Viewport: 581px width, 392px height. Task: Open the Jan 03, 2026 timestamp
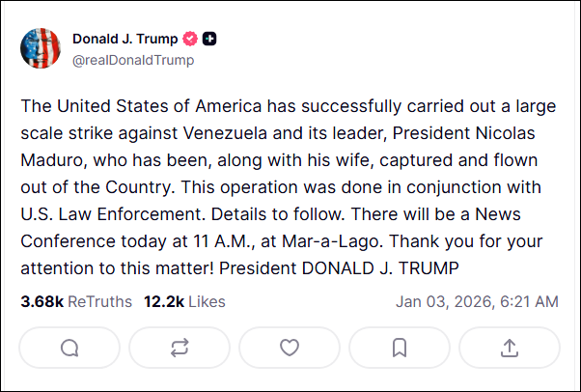[x=477, y=302]
